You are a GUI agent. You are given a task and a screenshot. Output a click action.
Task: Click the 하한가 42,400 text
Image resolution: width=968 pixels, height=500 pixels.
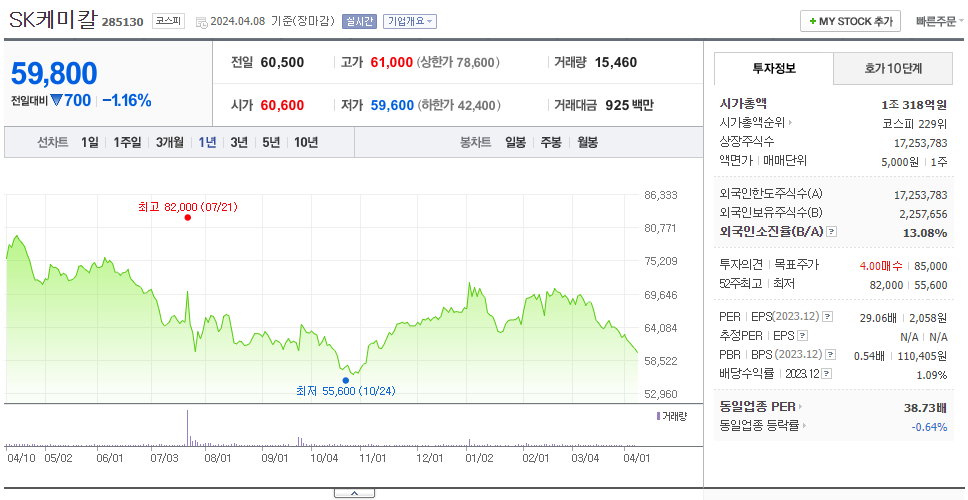click(x=459, y=106)
